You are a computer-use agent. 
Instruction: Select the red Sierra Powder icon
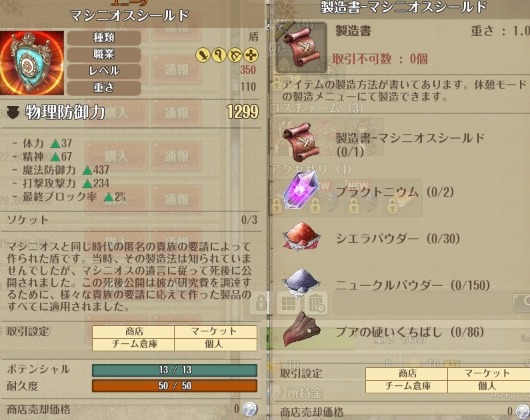coord(301,237)
